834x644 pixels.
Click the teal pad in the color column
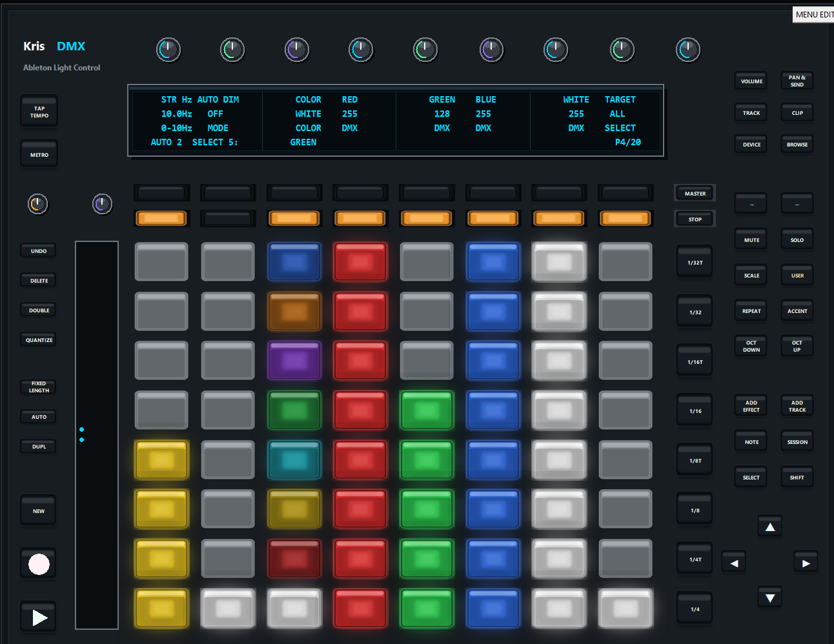coord(294,460)
